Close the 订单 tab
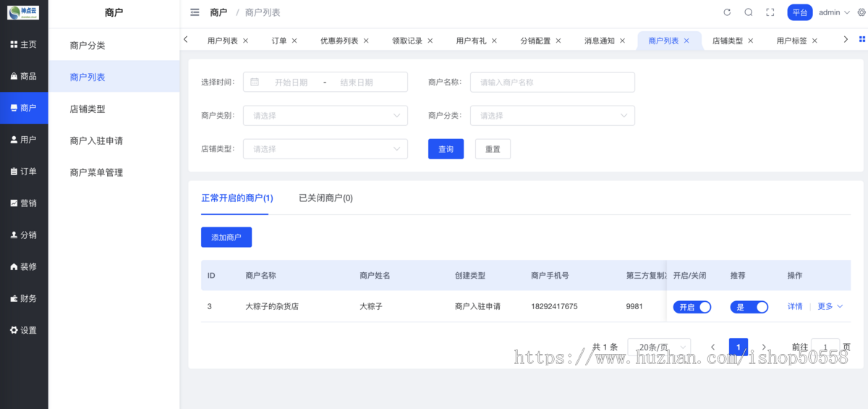Screen dimensions: 868x409 [294, 41]
